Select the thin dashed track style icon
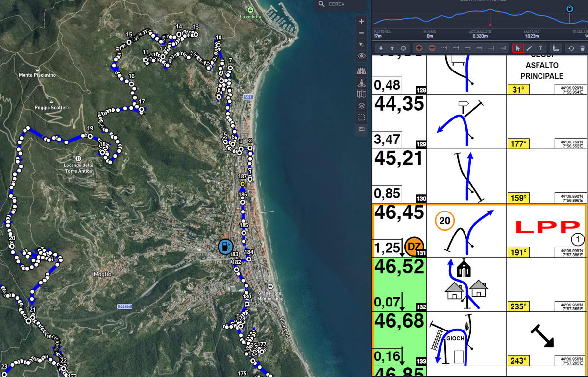This screenshot has width=588, height=377. pyautogui.click(x=444, y=48)
